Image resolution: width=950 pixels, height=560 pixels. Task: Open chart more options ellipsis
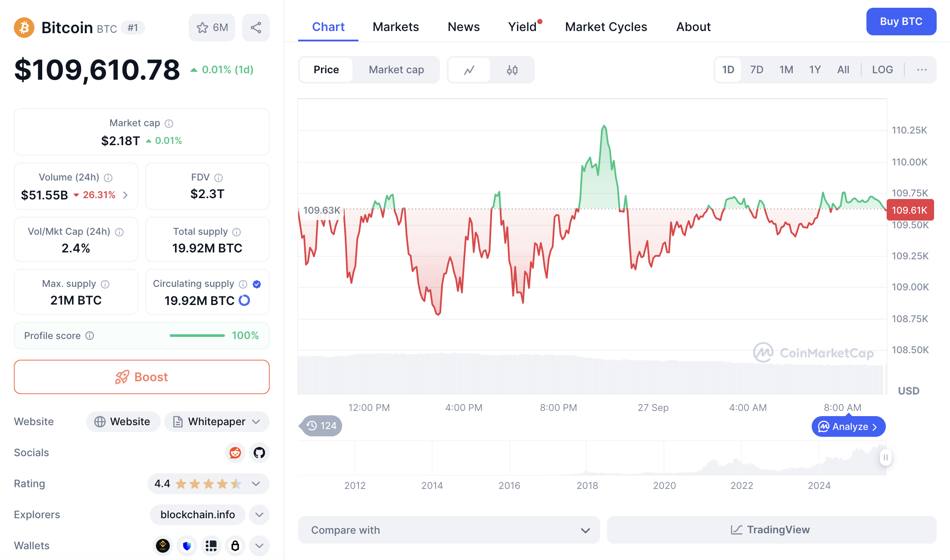pyautogui.click(x=922, y=70)
